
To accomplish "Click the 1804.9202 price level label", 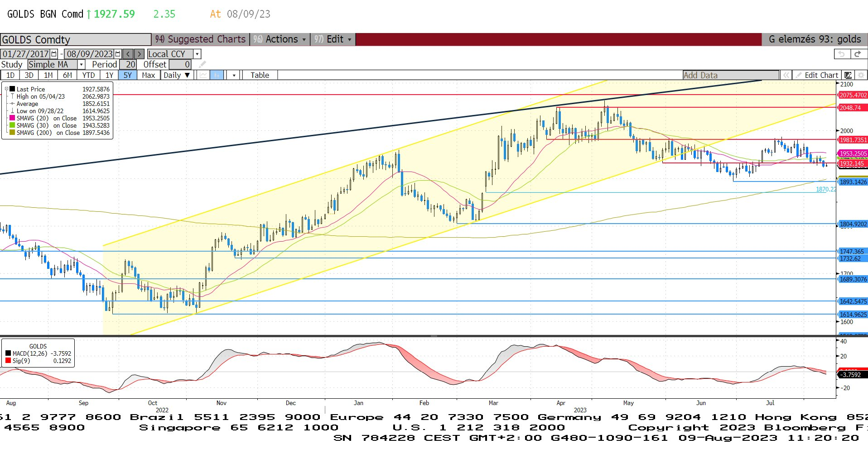I will (x=853, y=224).
